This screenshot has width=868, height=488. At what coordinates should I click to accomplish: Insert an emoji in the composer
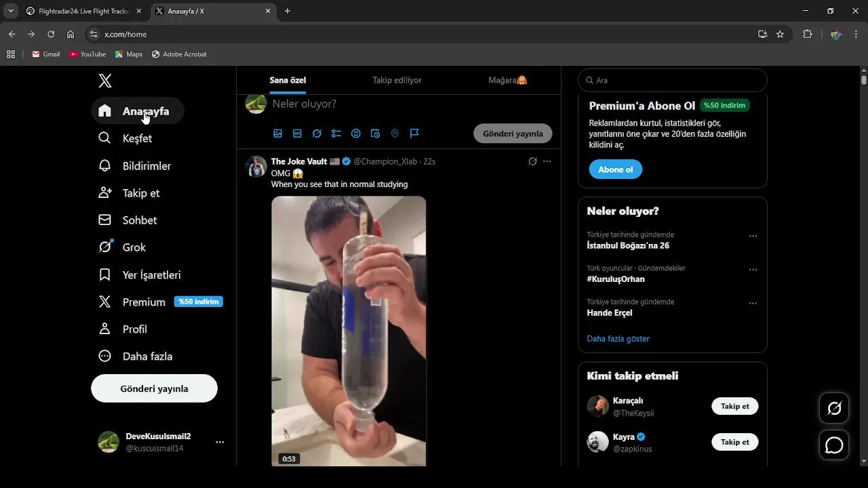(x=356, y=134)
